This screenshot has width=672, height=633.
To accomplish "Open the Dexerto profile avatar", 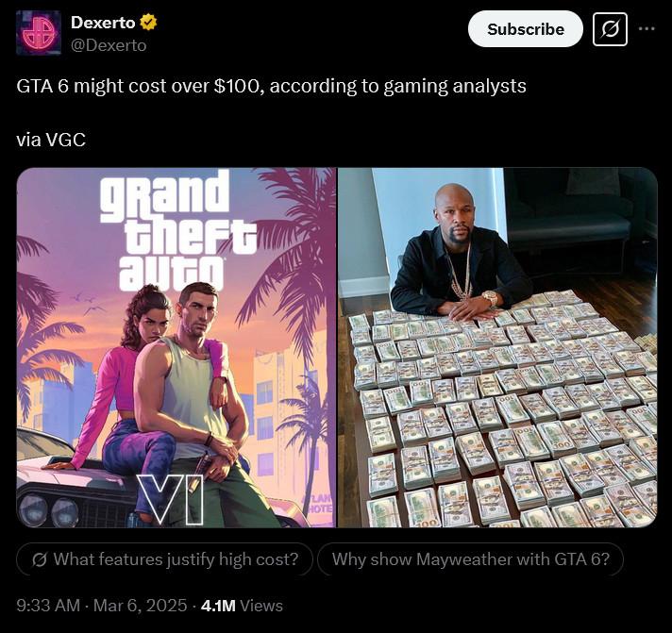I will (x=39, y=33).
